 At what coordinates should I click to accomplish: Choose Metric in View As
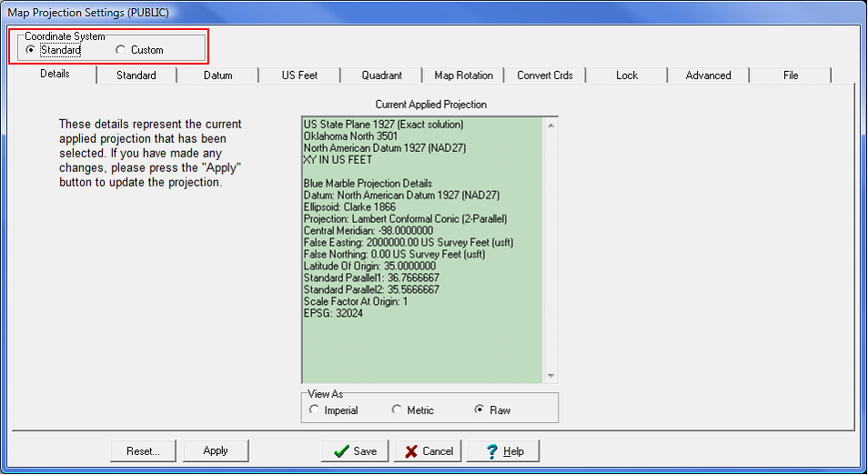(397, 410)
